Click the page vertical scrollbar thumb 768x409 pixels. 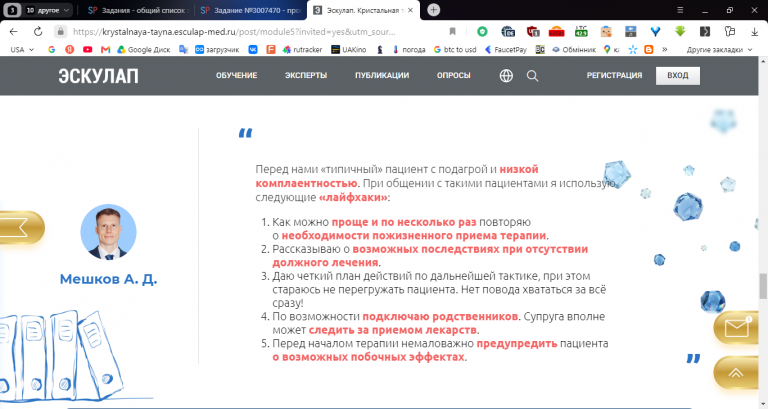[763, 286]
